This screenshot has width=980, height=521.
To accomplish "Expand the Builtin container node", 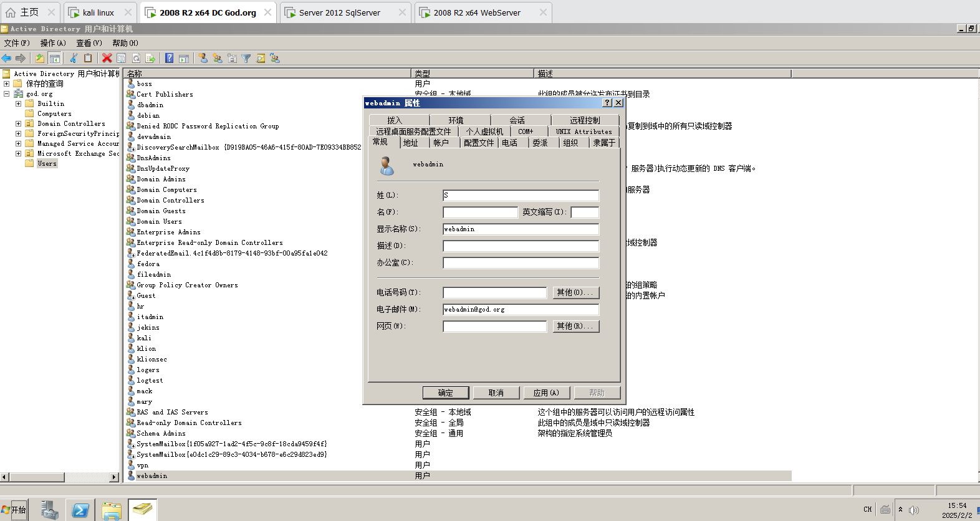I will [x=18, y=103].
